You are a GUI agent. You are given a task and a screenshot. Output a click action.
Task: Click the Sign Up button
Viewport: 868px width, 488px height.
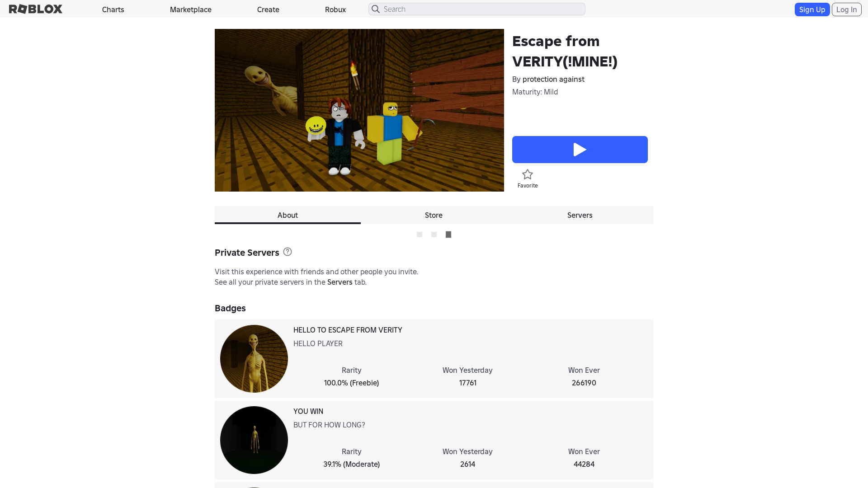[812, 9]
